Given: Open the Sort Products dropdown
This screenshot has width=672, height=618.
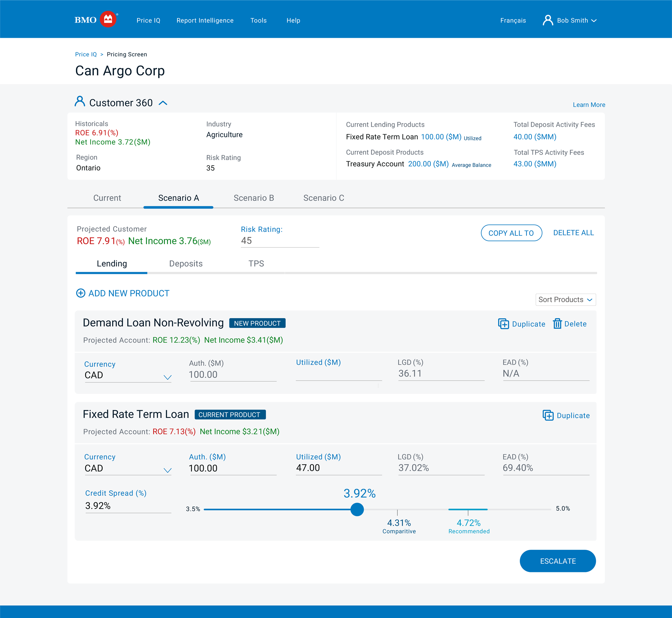Looking at the screenshot, I should (x=565, y=300).
